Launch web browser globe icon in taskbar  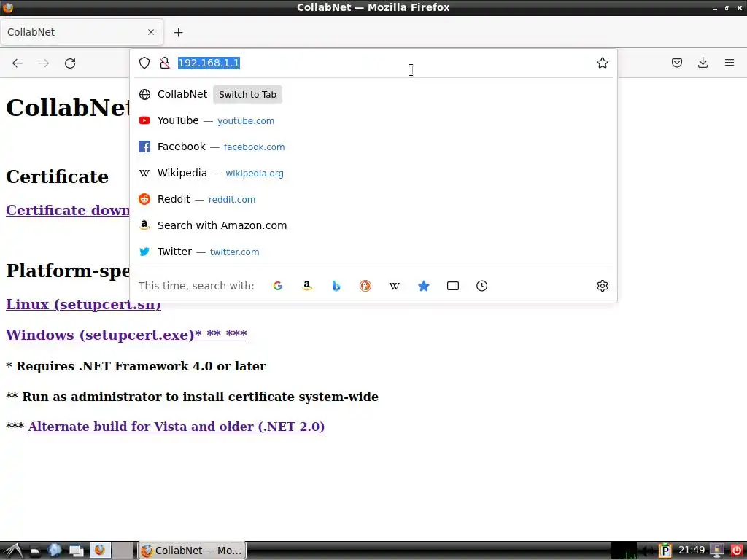coord(55,551)
